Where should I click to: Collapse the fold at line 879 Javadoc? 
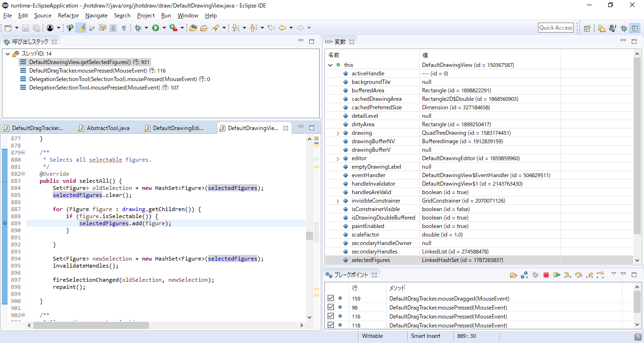23,153
